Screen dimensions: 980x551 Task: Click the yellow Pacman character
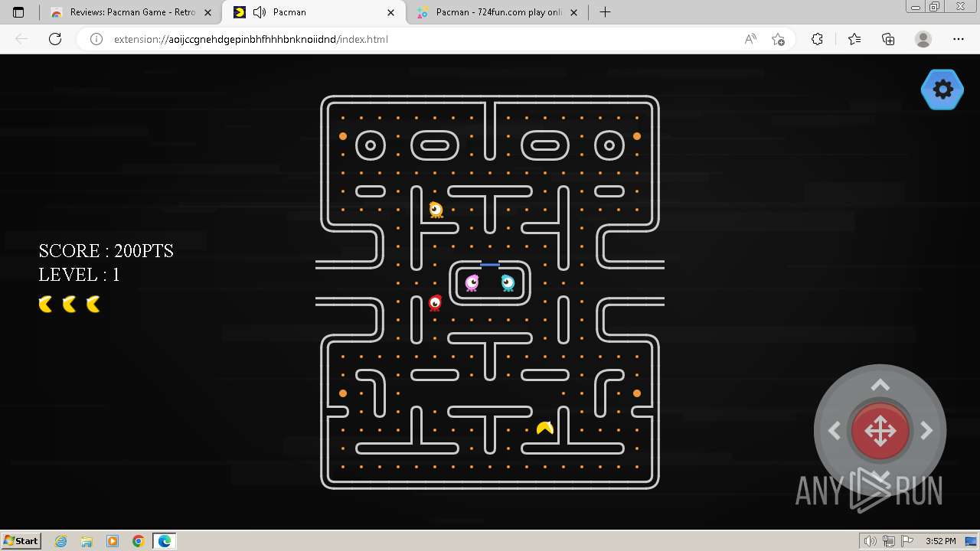point(544,428)
